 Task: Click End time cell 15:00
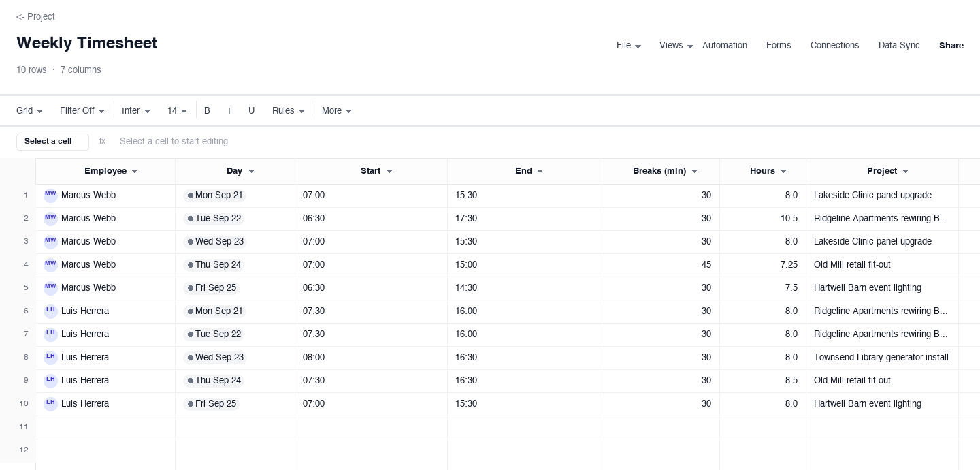click(x=523, y=265)
